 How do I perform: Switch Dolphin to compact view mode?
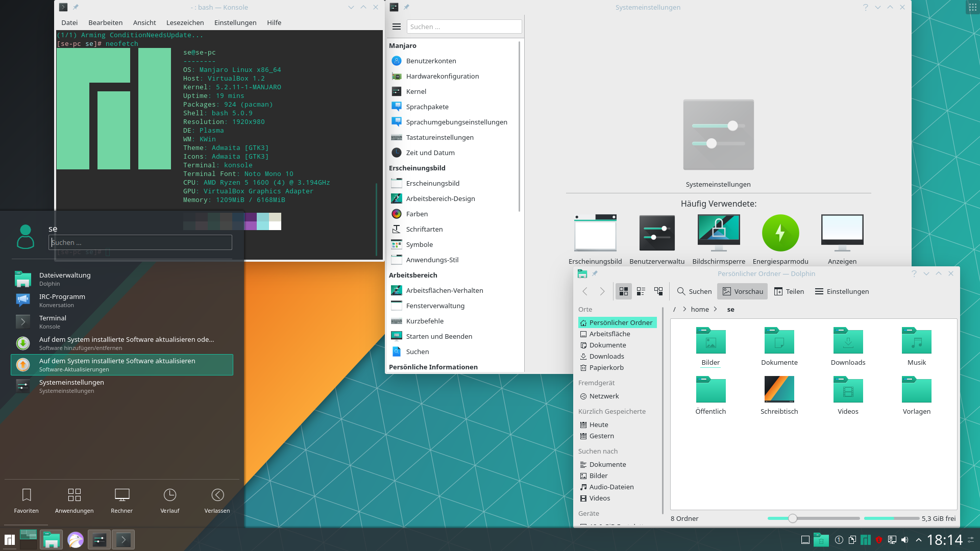[x=641, y=291]
